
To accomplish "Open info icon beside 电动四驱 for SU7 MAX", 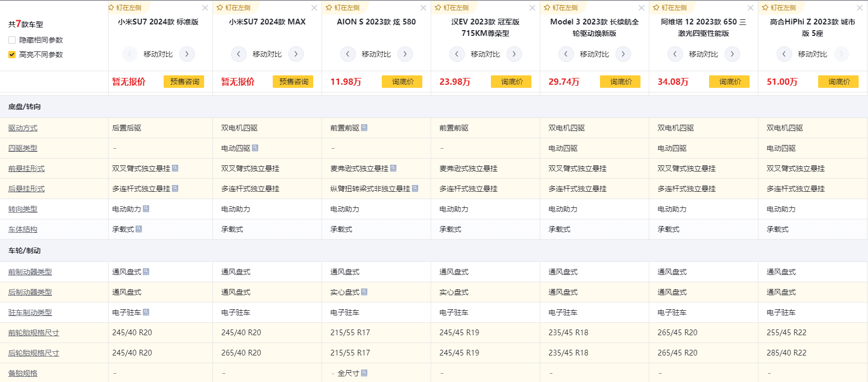I will (x=255, y=148).
